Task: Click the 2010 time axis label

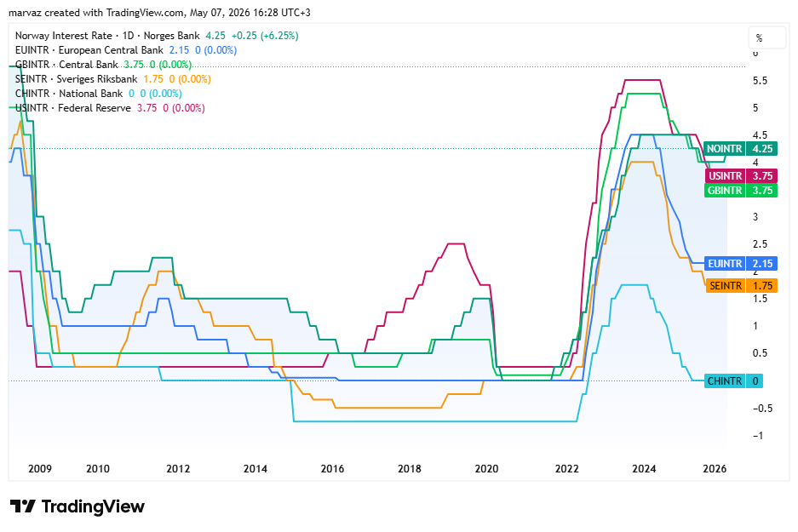Action: click(x=98, y=469)
